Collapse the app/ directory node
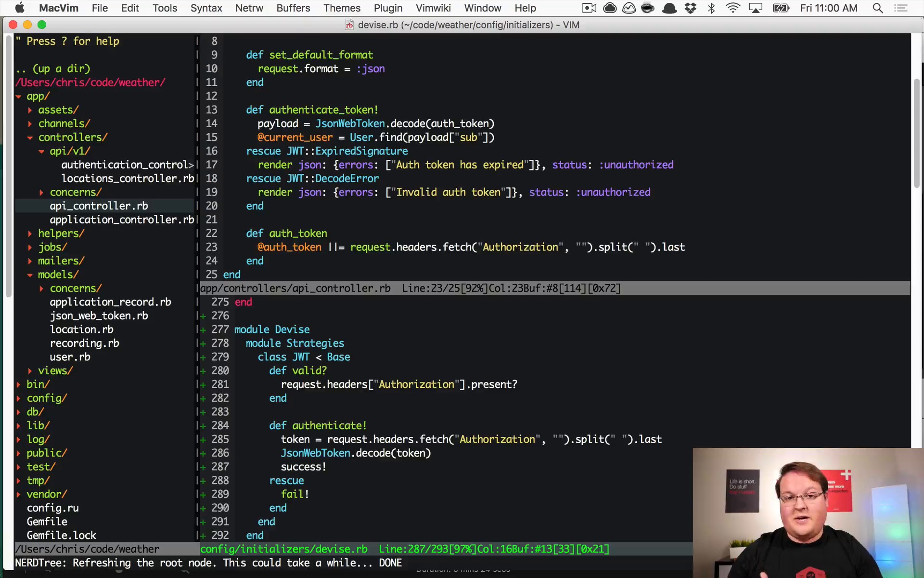 [18, 96]
